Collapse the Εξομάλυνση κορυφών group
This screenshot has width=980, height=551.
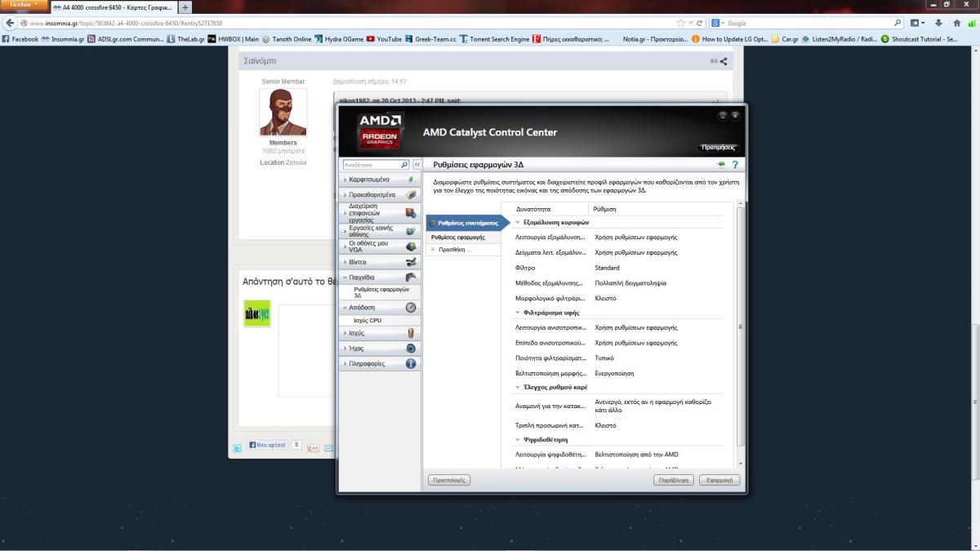[x=518, y=222]
